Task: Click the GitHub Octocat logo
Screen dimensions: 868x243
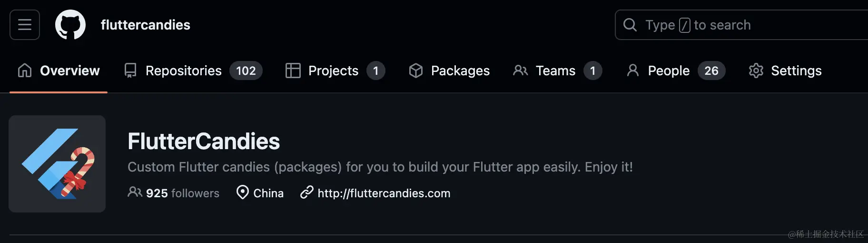Action: coord(70,25)
